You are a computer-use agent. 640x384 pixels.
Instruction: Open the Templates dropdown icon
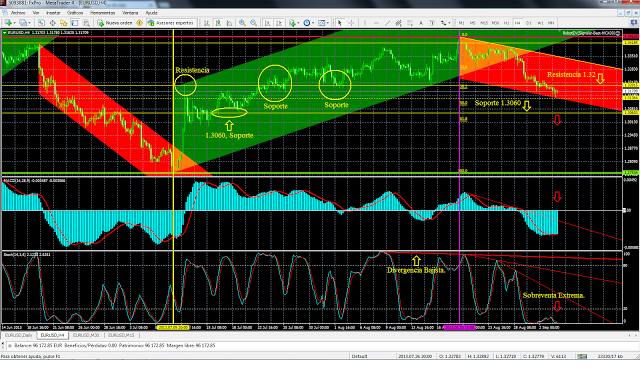(x=323, y=23)
